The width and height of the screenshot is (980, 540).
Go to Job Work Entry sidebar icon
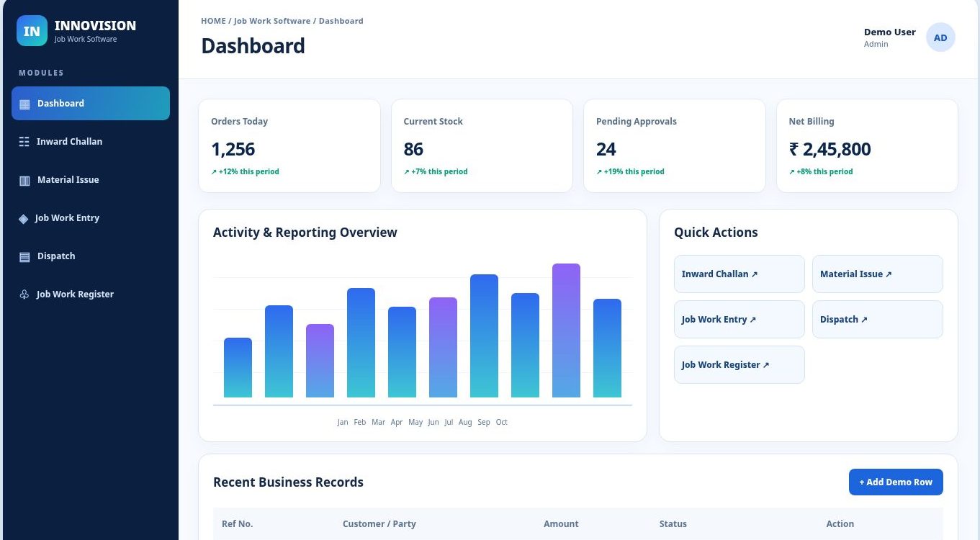point(24,218)
